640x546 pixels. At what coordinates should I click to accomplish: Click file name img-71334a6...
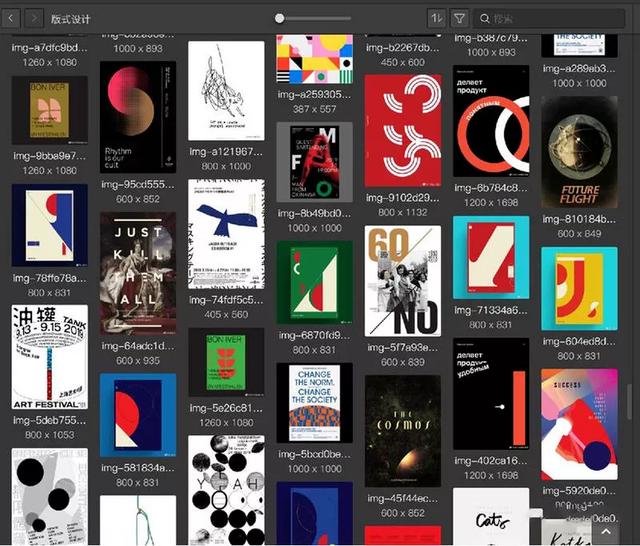(x=491, y=311)
